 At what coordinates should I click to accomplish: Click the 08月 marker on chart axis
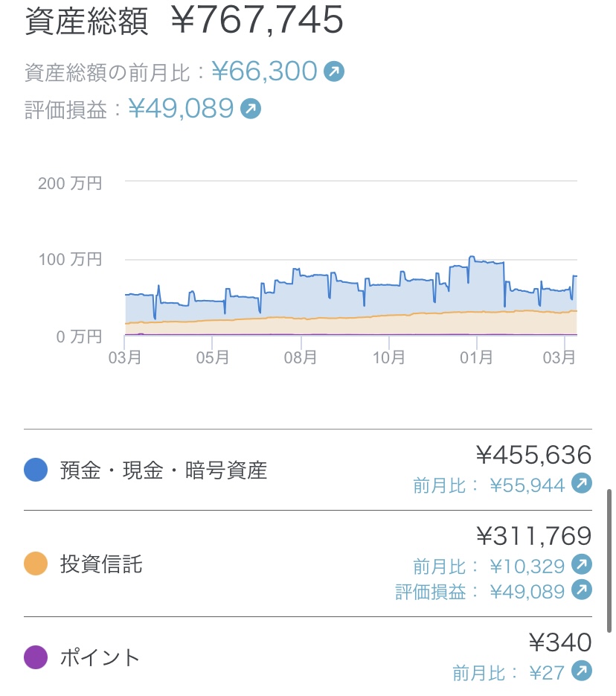[x=301, y=357]
